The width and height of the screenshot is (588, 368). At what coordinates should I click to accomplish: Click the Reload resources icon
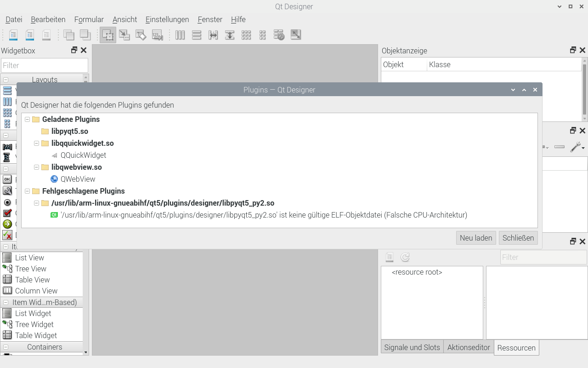point(405,257)
